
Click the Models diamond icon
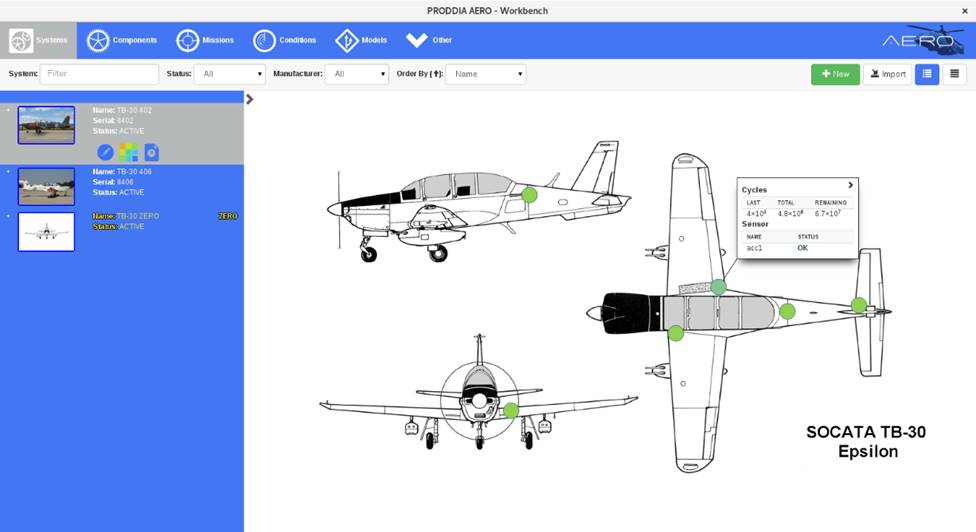click(x=347, y=40)
